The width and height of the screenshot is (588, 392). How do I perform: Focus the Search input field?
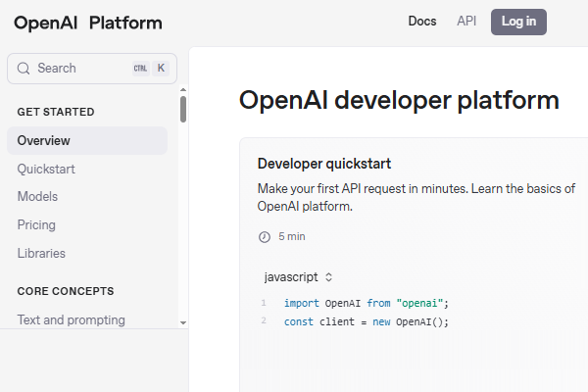pos(92,69)
